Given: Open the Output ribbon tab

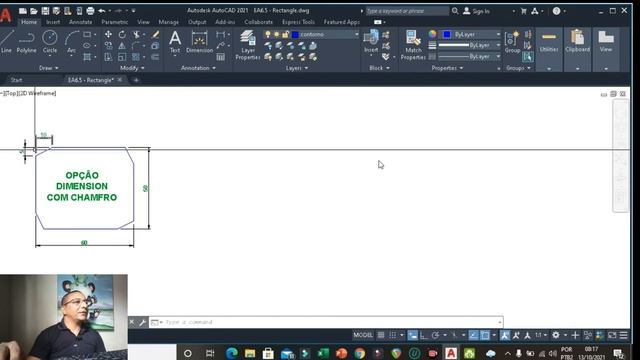Looking at the screenshot, I should click(197, 22).
